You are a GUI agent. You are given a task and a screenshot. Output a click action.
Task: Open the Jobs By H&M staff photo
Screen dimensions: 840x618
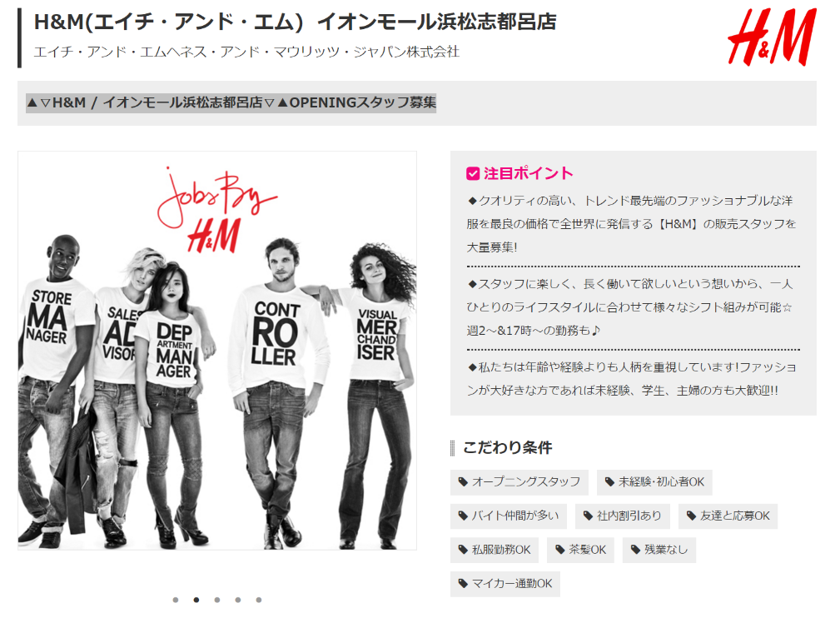click(217, 351)
